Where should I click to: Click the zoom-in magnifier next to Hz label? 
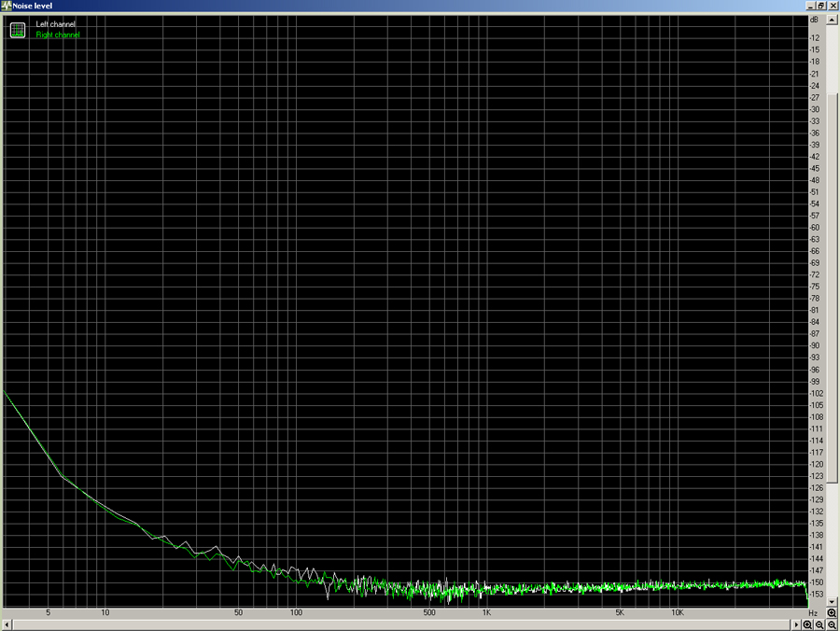pos(831,612)
